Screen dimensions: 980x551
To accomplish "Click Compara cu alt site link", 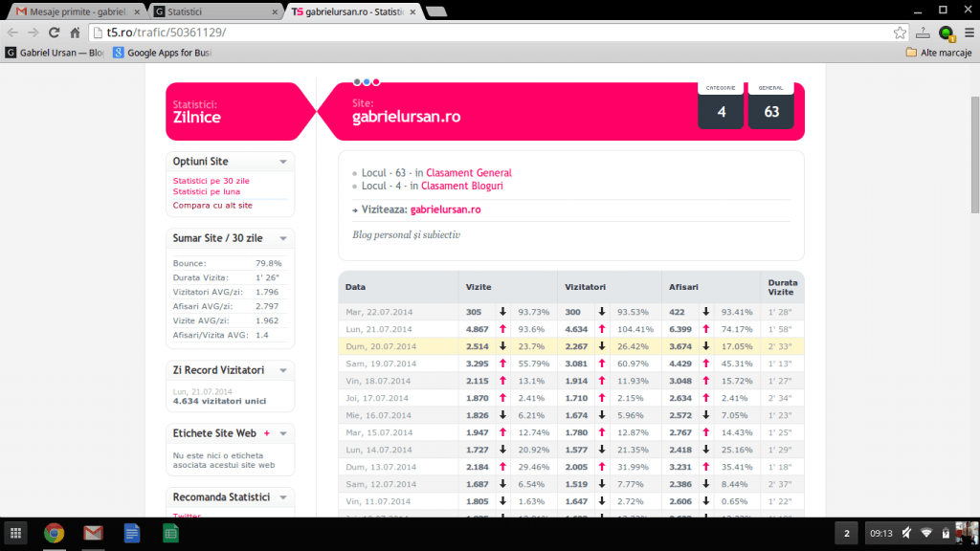I will [212, 205].
